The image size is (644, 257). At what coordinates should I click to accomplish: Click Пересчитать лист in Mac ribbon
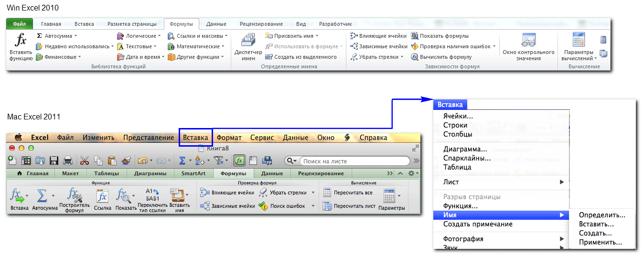tap(349, 206)
